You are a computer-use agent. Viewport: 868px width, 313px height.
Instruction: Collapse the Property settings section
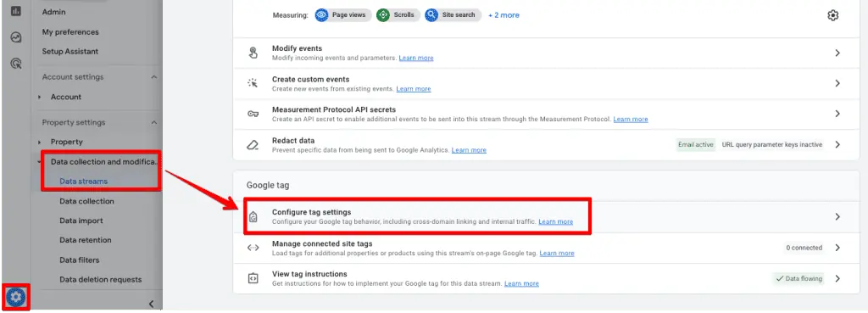pyautogui.click(x=154, y=122)
